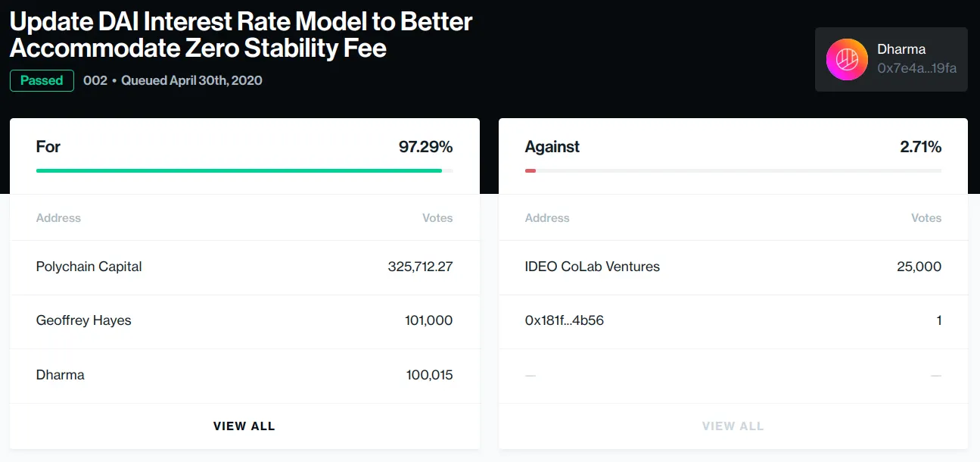Open IDEO CoLab Ventures voter details
The image size is (980, 462).
click(592, 267)
